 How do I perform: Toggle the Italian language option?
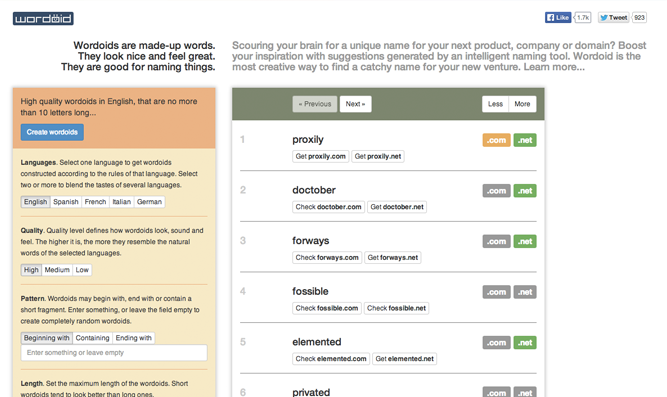(122, 202)
